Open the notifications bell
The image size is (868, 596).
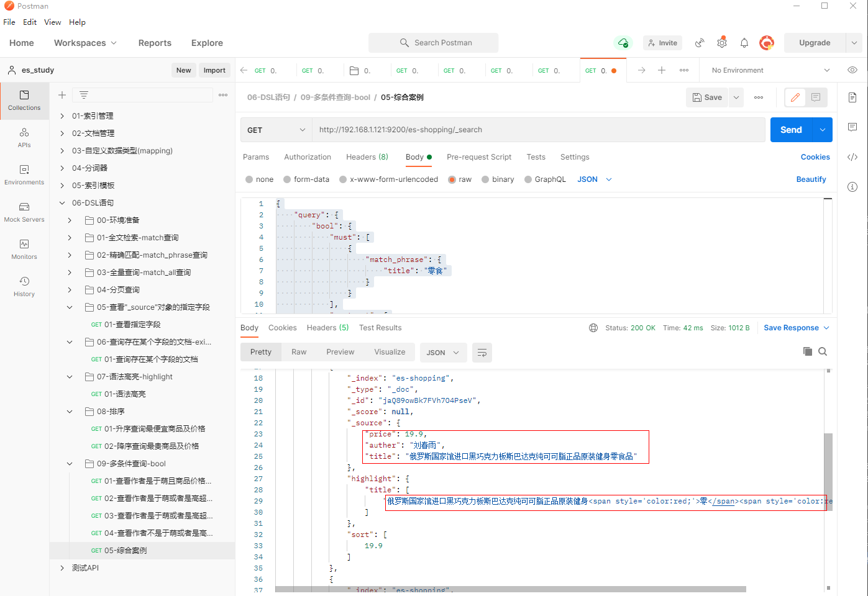[x=744, y=43]
